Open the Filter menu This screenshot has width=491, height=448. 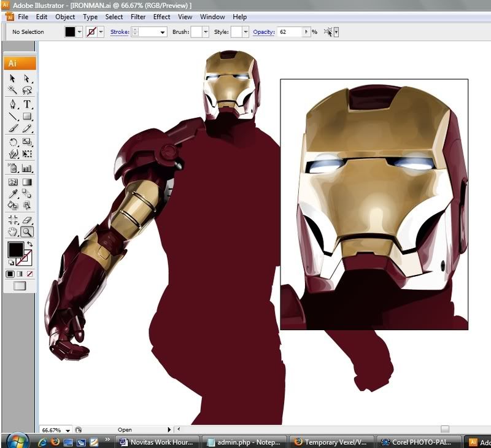(138, 17)
